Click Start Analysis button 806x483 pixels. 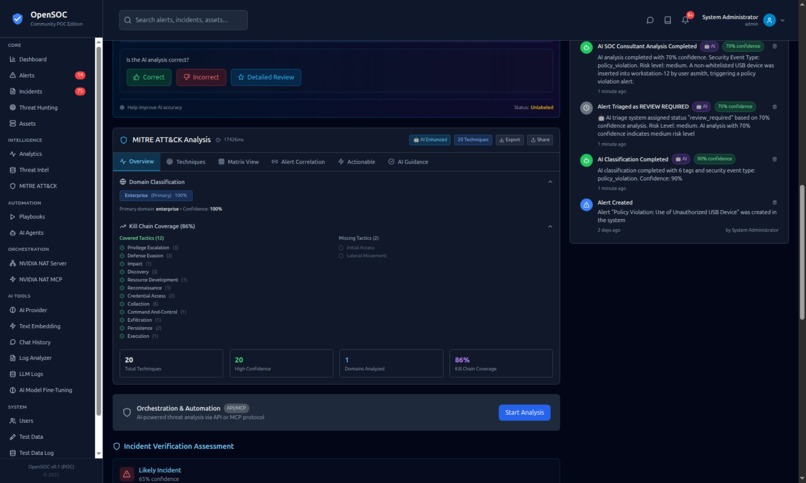[x=524, y=412]
